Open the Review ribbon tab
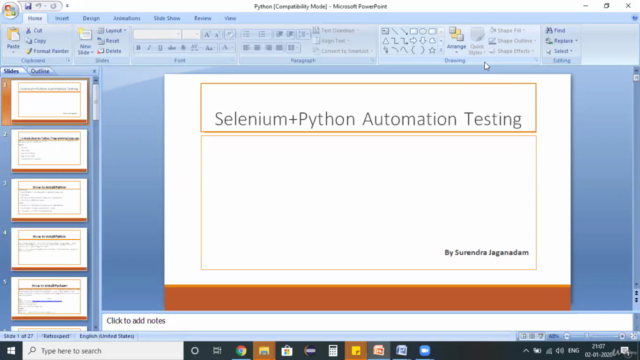This screenshot has width=640, height=360. point(202,18)
